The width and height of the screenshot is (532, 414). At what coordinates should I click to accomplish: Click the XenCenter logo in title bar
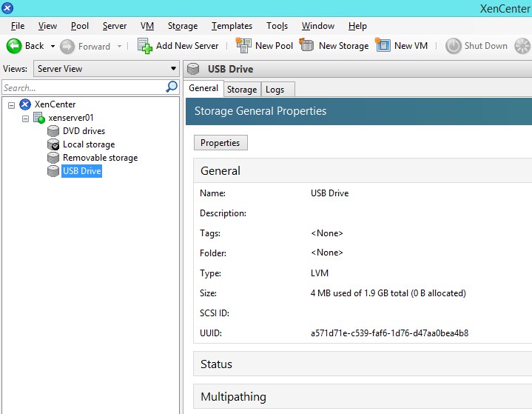[7, 8]
